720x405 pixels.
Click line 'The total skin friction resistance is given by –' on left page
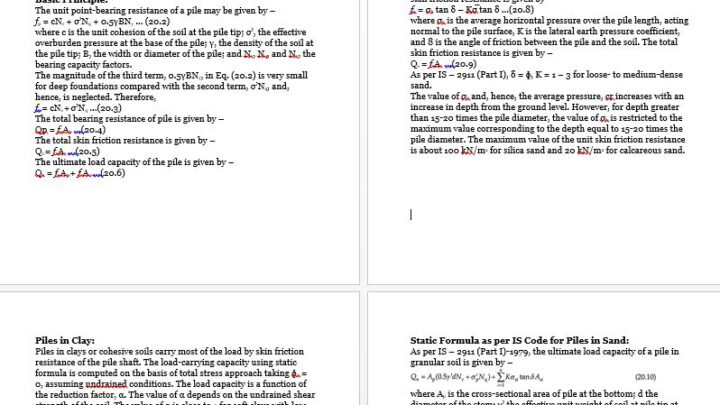(x=125, y=140)
